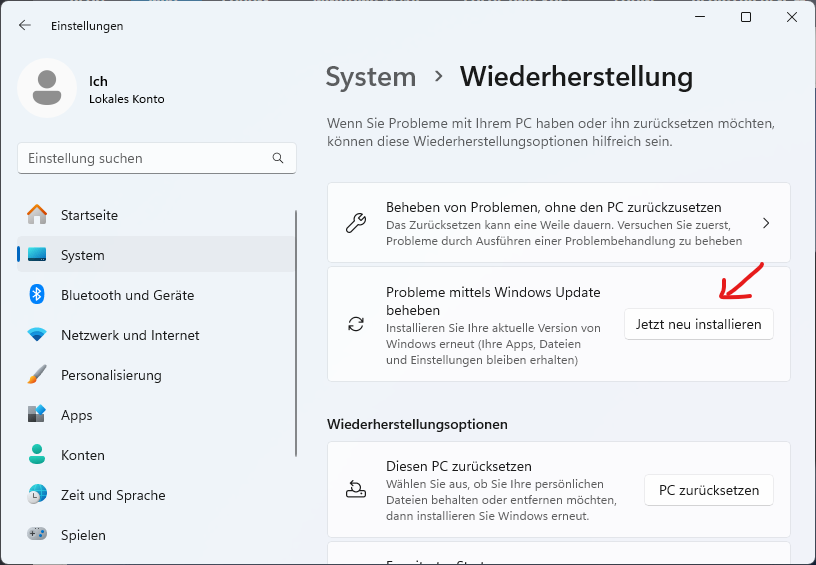Select System in the sidebar
This screenshot has height=565, width=816.
click(82, 255)
